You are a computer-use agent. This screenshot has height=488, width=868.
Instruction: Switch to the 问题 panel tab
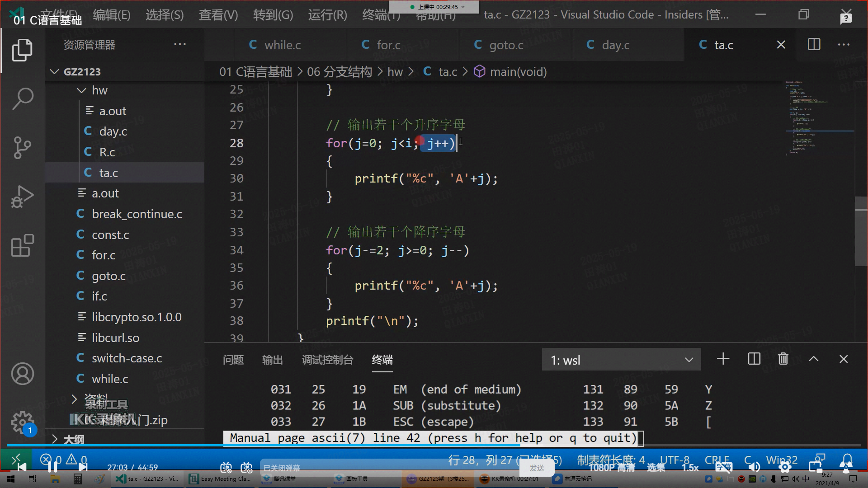[233, 360]
